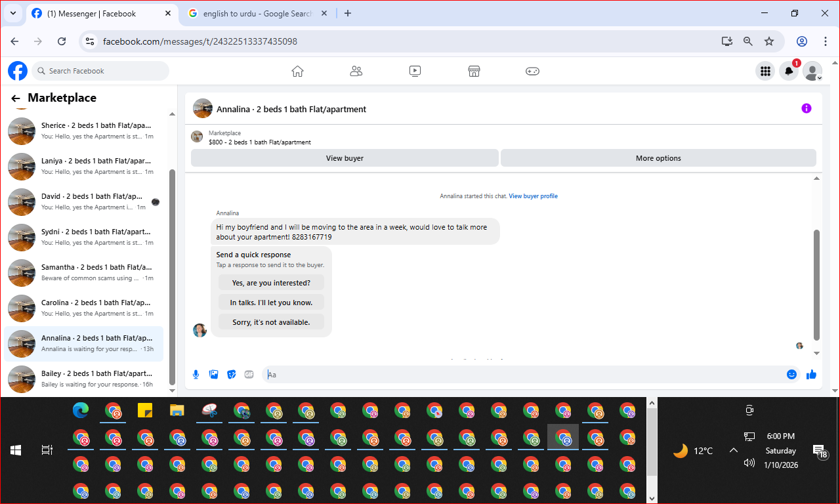View site information icon in address bar
The image size is (840, 504).
click(x=91, y=41)
